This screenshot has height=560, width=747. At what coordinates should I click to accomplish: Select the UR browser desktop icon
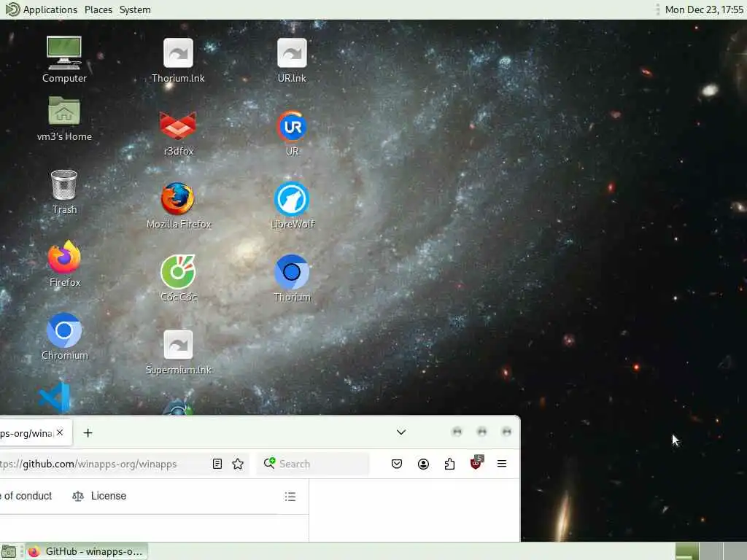[292, 133]
